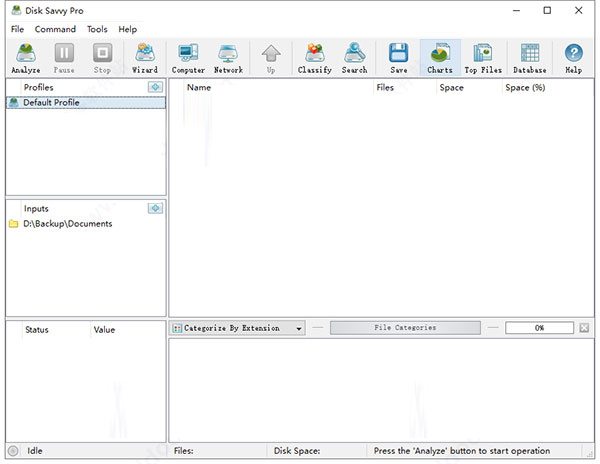The image size is (600, 464).
Task: Open the Tools menu
Action: point(97,29)
